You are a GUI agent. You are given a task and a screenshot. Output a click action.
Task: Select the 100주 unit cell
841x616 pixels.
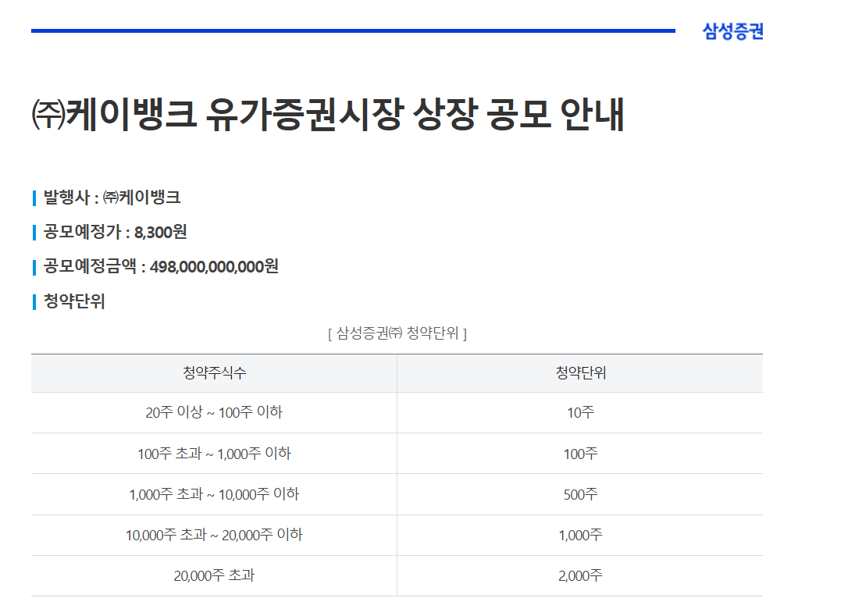click(x=580, y=454)
